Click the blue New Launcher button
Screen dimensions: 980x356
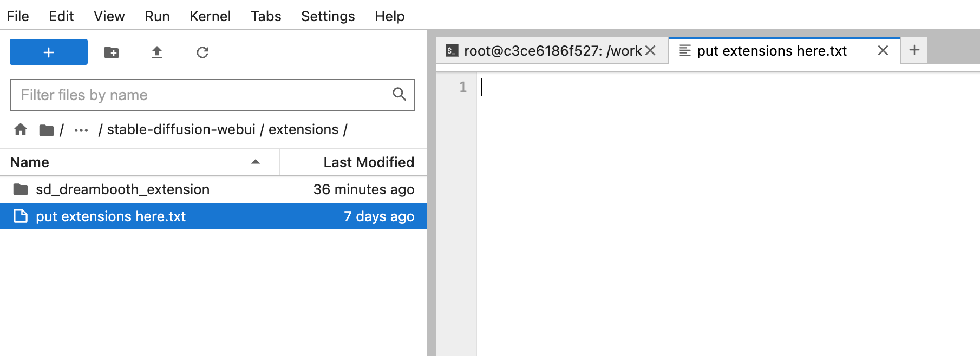[x=48, y=52]
